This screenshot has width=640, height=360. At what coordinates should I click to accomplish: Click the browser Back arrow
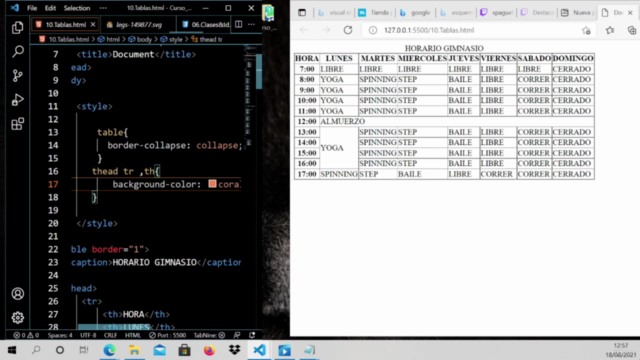tap(304, 30)
